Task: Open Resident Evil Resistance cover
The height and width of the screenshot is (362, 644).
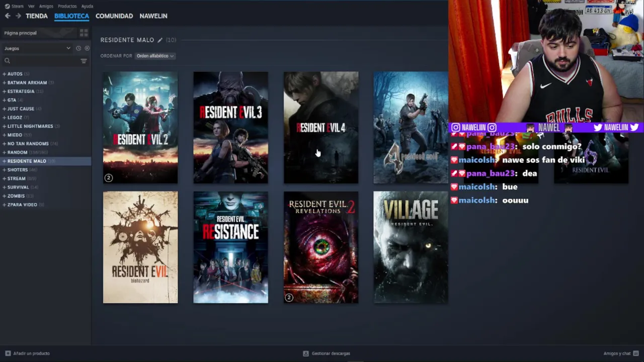Action: coord(230,247)
